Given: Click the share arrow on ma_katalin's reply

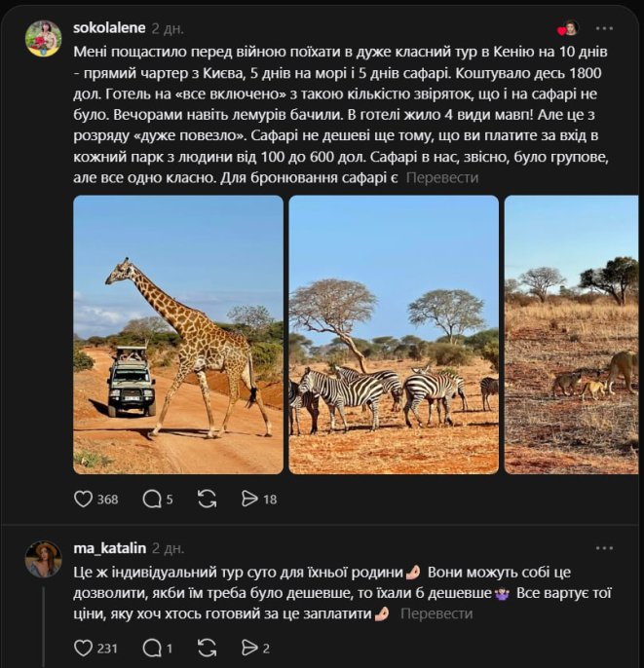Looking at the screenshot, I should 248,648.
